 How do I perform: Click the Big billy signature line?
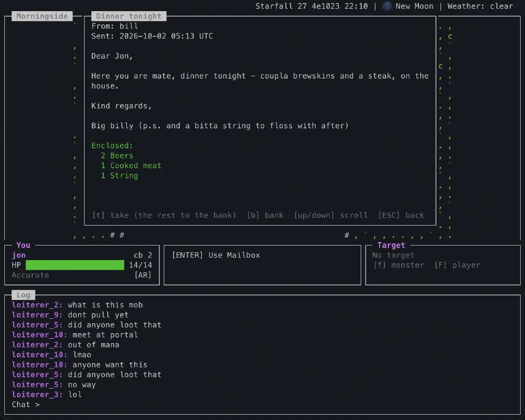220,125
